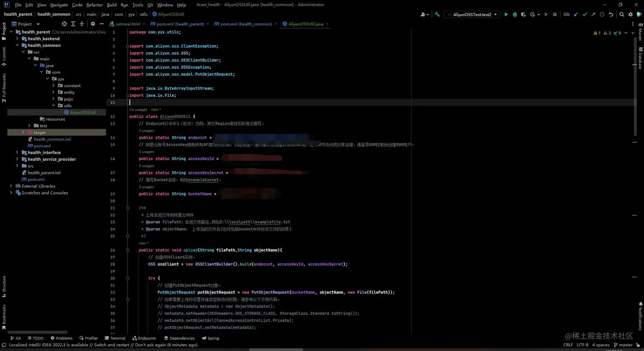The height and width of the screenshot is (351, 644).
Task: Open the Dependencies tool window
Action: 179,338
